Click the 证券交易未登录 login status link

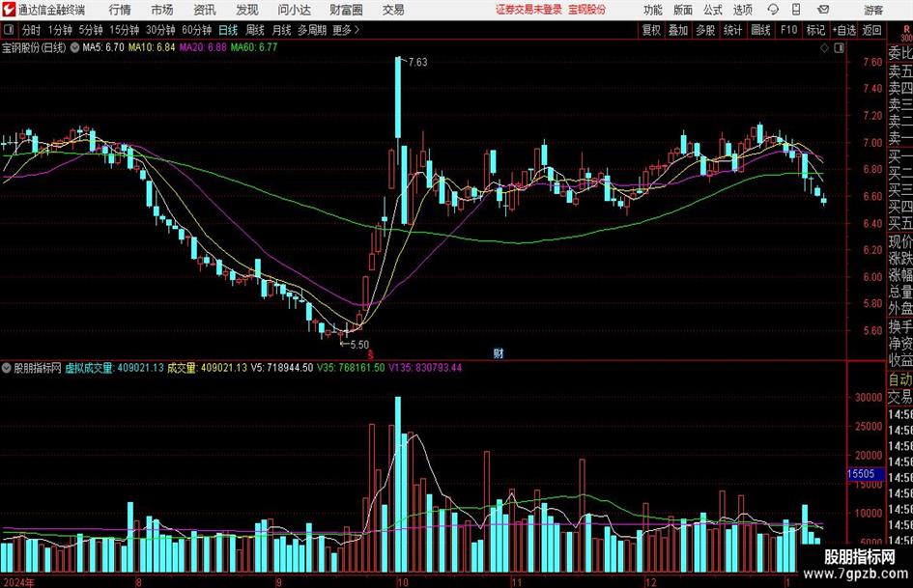(x=528, y=10)
